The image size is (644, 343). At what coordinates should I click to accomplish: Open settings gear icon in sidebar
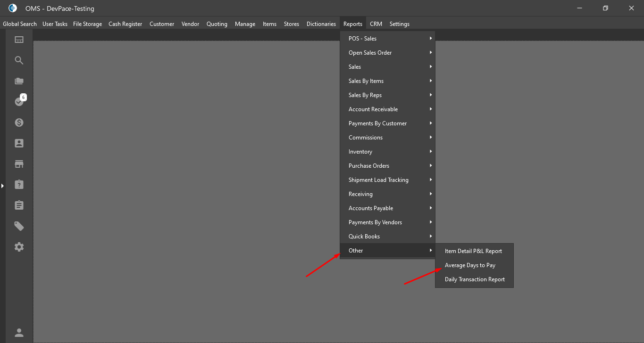19,247
